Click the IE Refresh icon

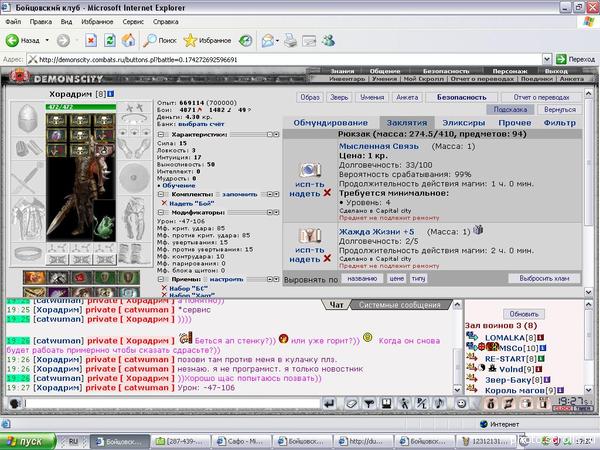click(x=111, y=41)
